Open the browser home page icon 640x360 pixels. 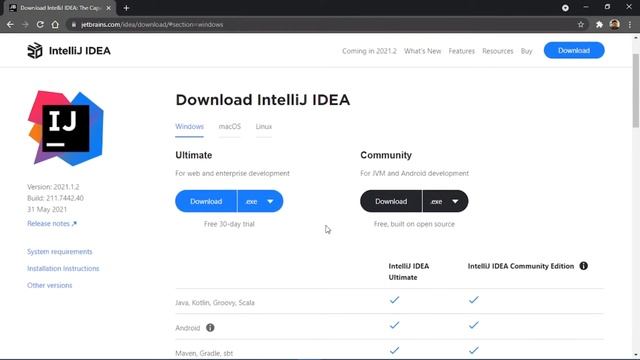point(55,24)
